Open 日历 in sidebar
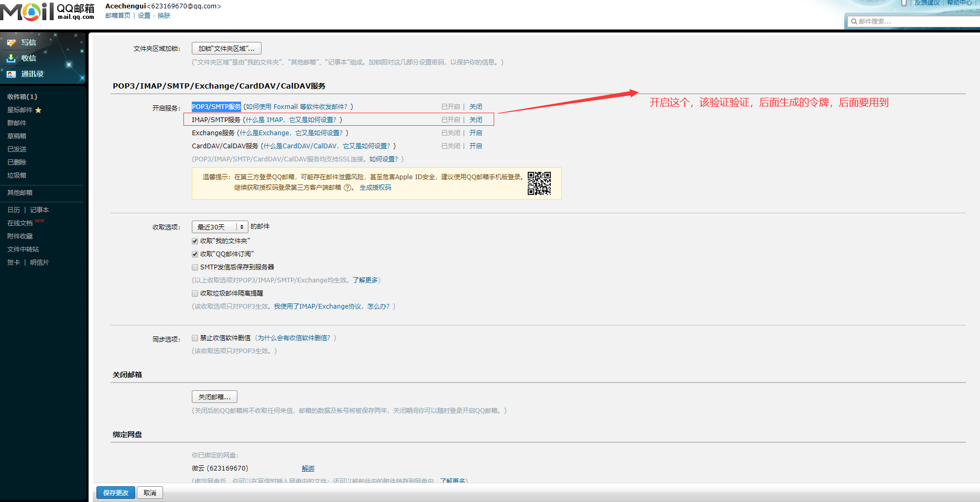Screen dimensions: 980x502 tap(14, 210)
